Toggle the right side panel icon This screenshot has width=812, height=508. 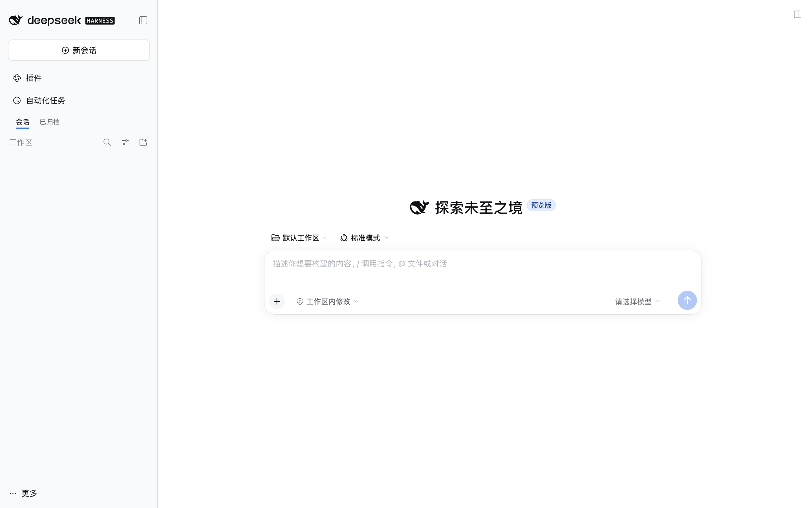pyautogui.click(x=797, y=14)
